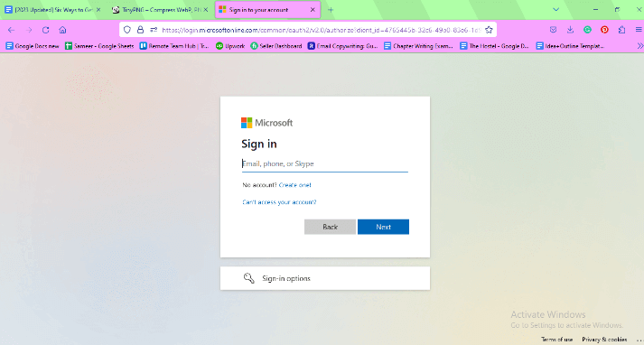The width and height of the screenshot is (644, 345).
Task: Close the TinyPNG tab
Action: click(206, 9)
